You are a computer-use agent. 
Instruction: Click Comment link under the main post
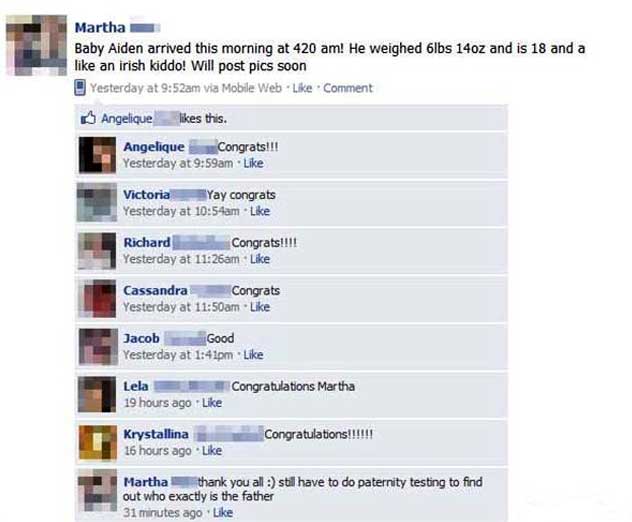[x=348, y=88]
